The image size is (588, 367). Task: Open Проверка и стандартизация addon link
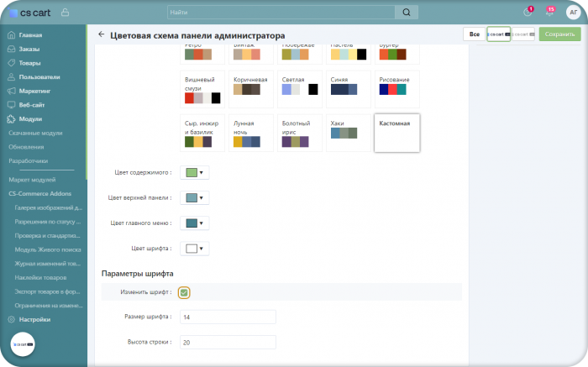click(x=47, y=236)
